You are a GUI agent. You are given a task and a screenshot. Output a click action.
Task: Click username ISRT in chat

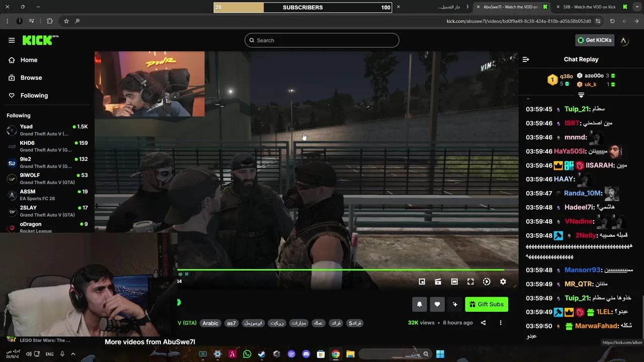point(572,123)
